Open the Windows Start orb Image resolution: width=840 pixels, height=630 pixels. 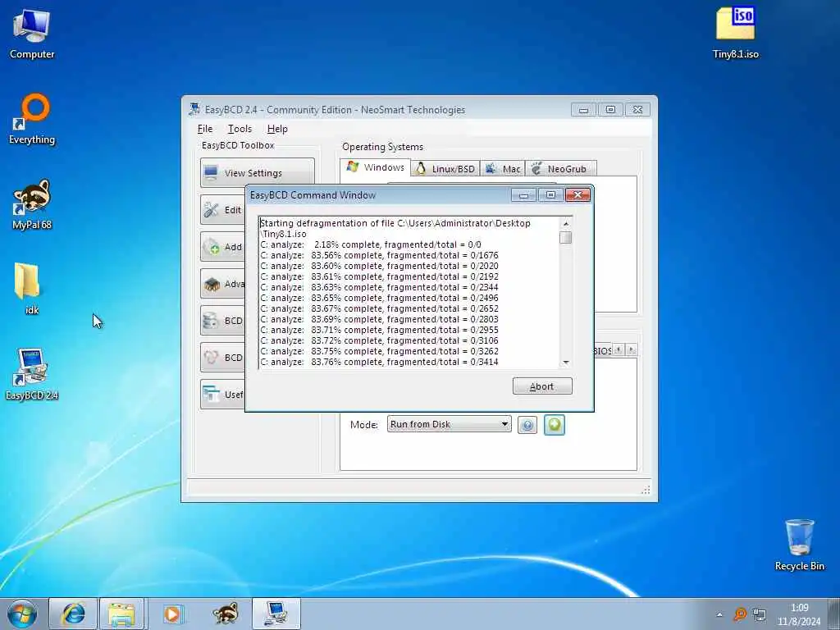tap(22, 614)
